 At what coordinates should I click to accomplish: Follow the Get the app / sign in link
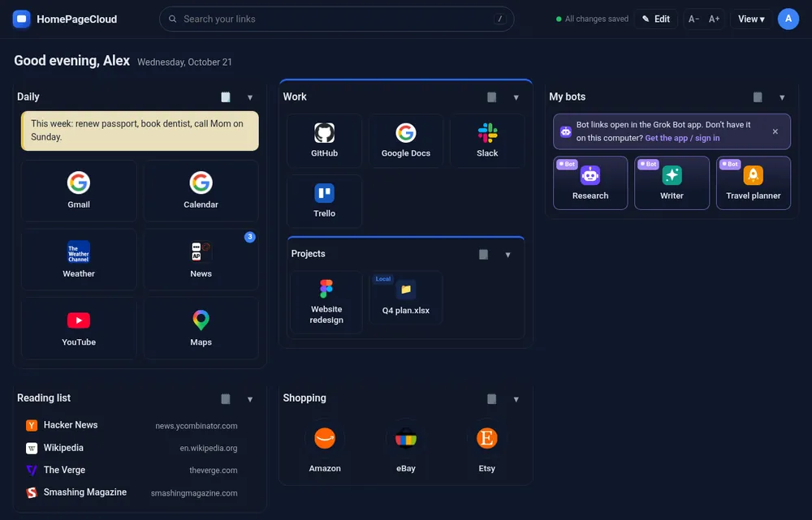[682, 138]
